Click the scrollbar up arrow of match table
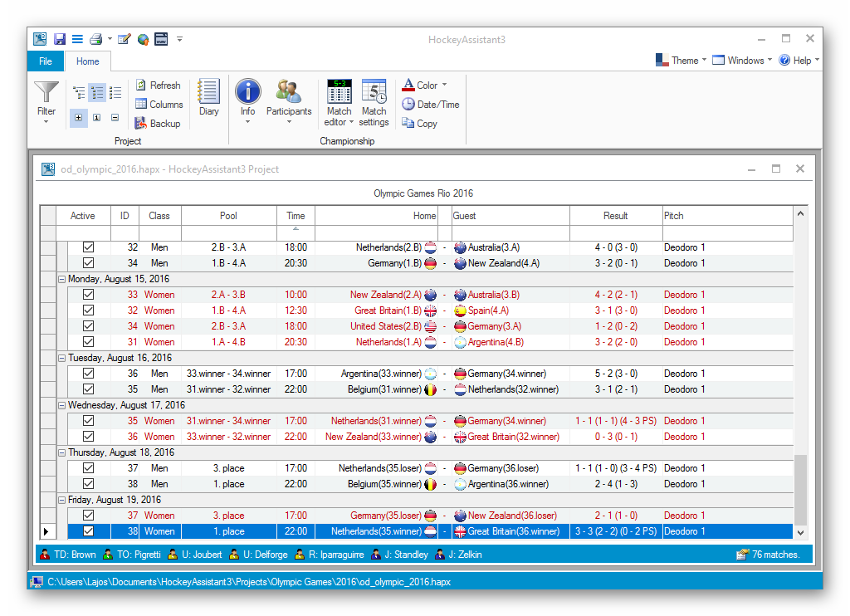Screen dimensions: 850x616 click(801, 213)
